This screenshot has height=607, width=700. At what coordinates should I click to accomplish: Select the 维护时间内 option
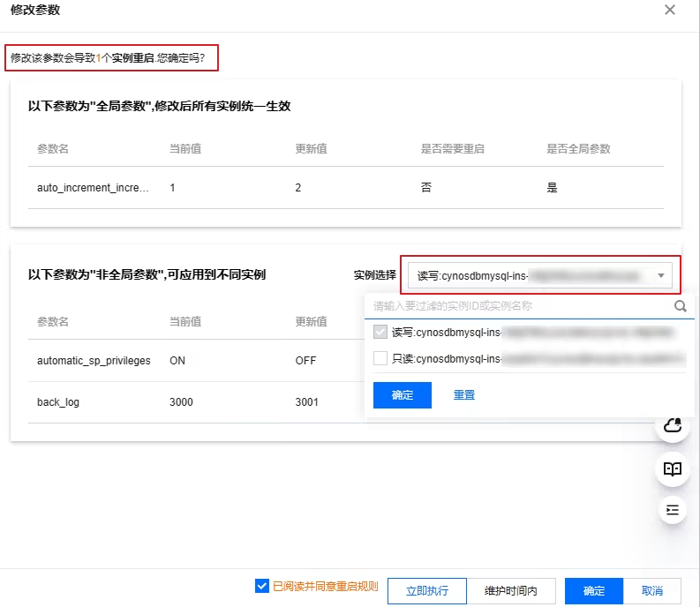click(x=511, y=591)
